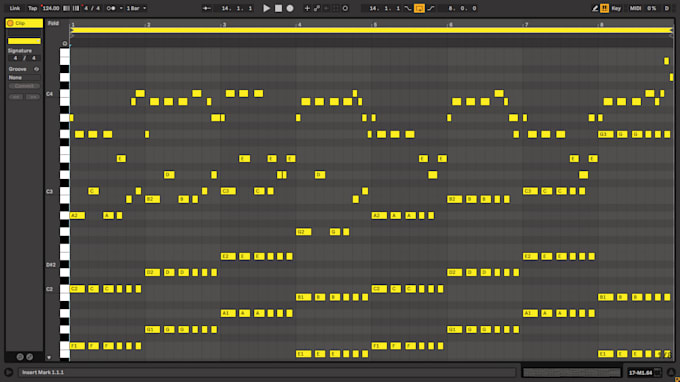Select the first G2 note in bar 4

pos(304,232)
